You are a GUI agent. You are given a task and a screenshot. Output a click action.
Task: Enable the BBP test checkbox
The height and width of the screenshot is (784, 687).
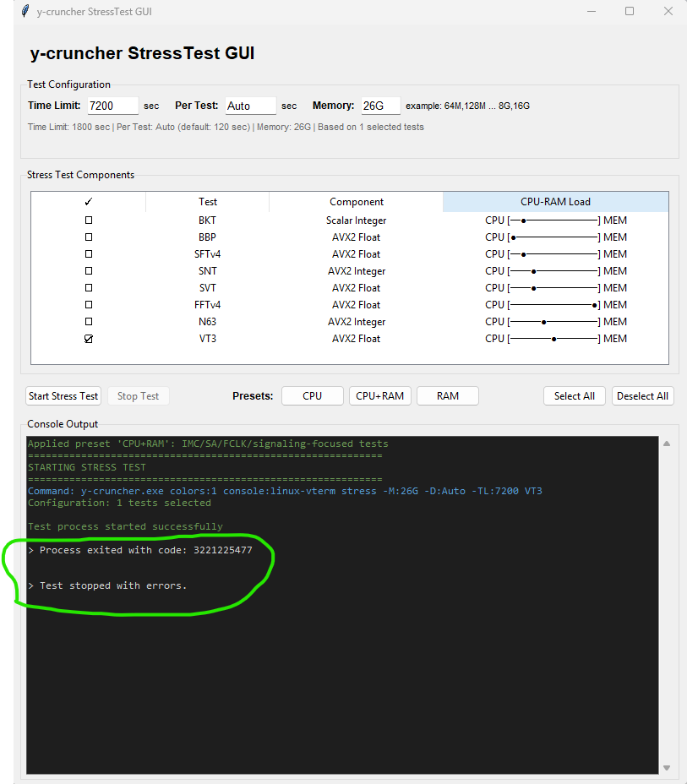tap(89, 237)
